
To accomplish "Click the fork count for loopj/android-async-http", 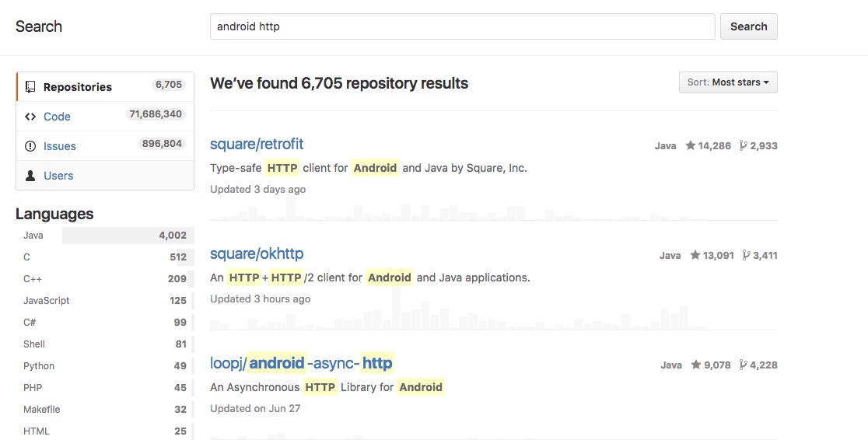I will coord(758,365).
